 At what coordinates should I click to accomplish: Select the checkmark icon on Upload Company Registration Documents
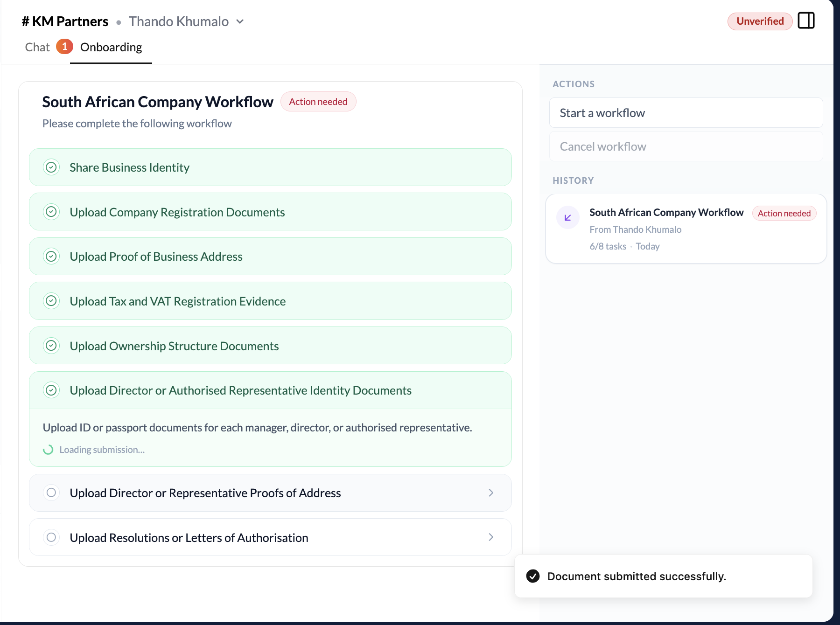click(51, 211)
